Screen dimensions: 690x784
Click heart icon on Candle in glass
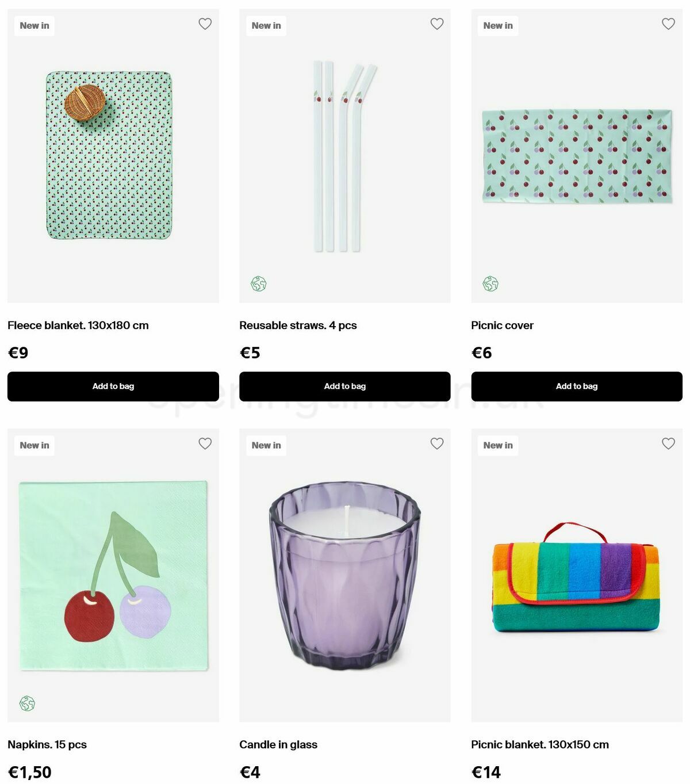coord(437,443)
